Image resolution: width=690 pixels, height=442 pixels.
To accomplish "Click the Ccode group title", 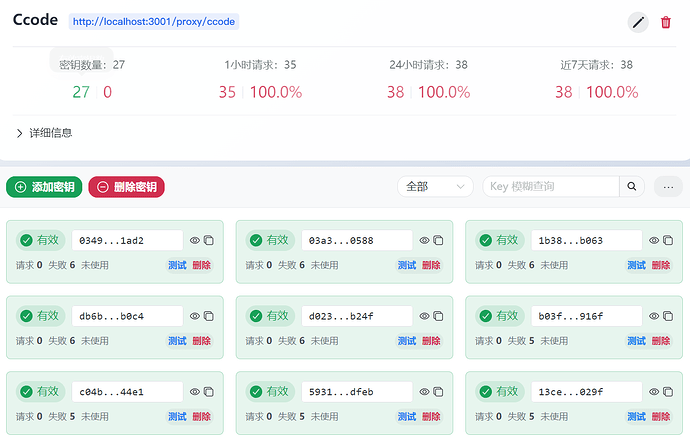I will [x=35, y=20].
